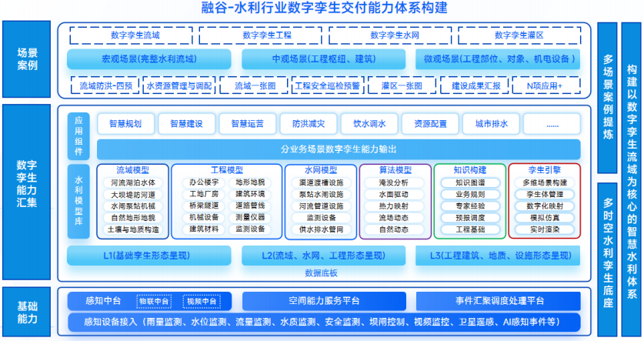Image resolution: width=644 pixels, height=341 pixels.
Task: Click 热力映射 entry
Action: click(394, 206)
